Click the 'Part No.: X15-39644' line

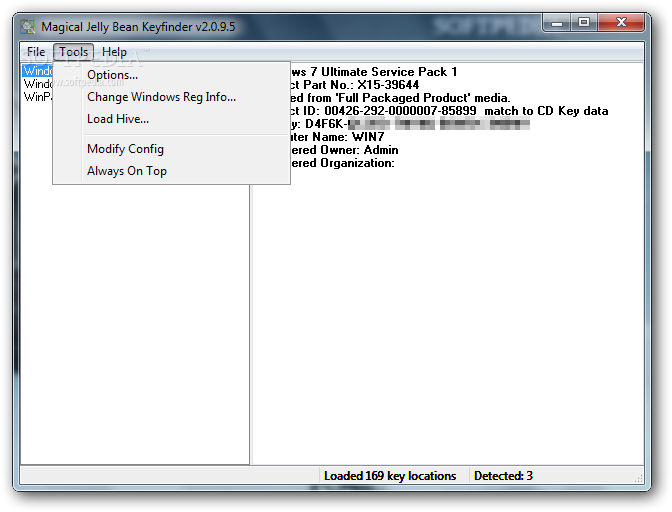tap(354, 85)
